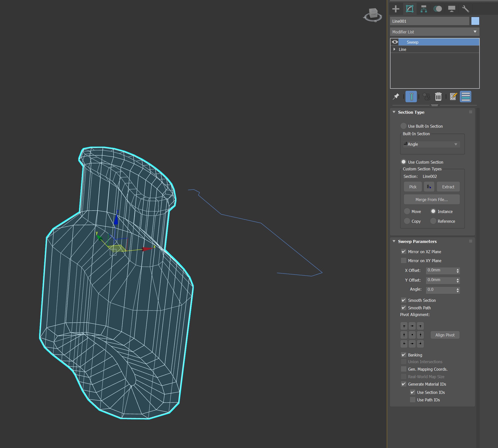The image size is (498, 448).
Task: Toggle the Sweep modifier eye visibility
Action: point(395,42)
